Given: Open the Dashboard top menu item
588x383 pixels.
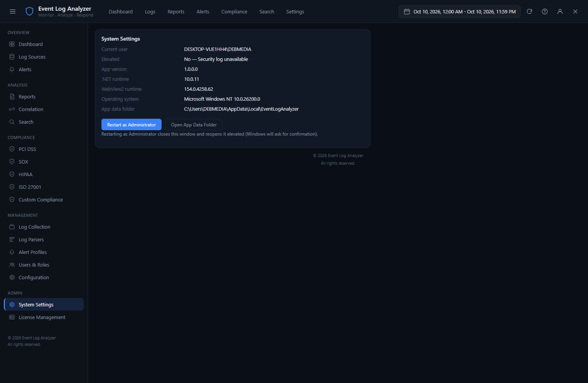Looking at the screenshot, I should coord(121,12).
